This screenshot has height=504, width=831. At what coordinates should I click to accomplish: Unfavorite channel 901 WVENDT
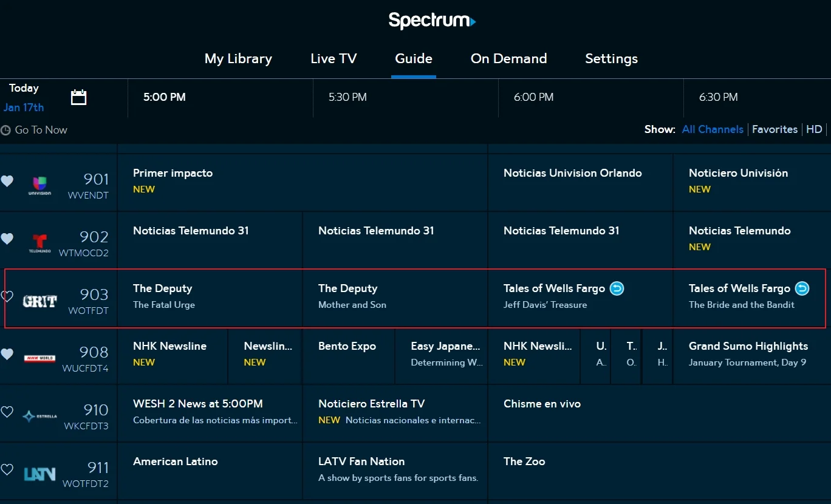7,181
